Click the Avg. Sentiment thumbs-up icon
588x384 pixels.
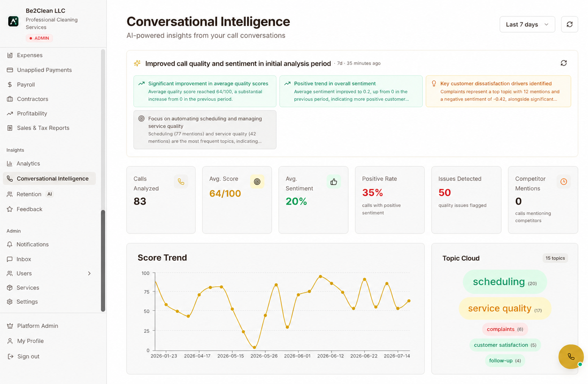point(333,182)
